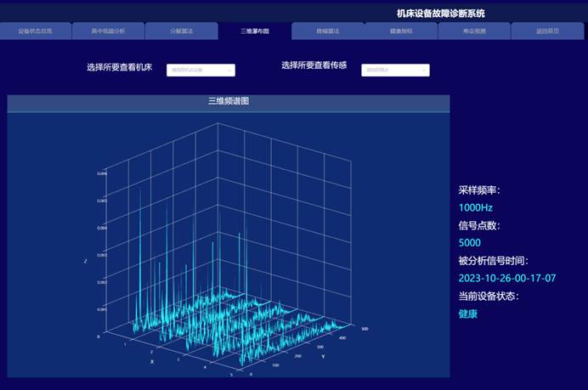Screen dimensions: 588x390
Task: Click the 3D spectrum waterfall plot
Action: click(228, 255)
